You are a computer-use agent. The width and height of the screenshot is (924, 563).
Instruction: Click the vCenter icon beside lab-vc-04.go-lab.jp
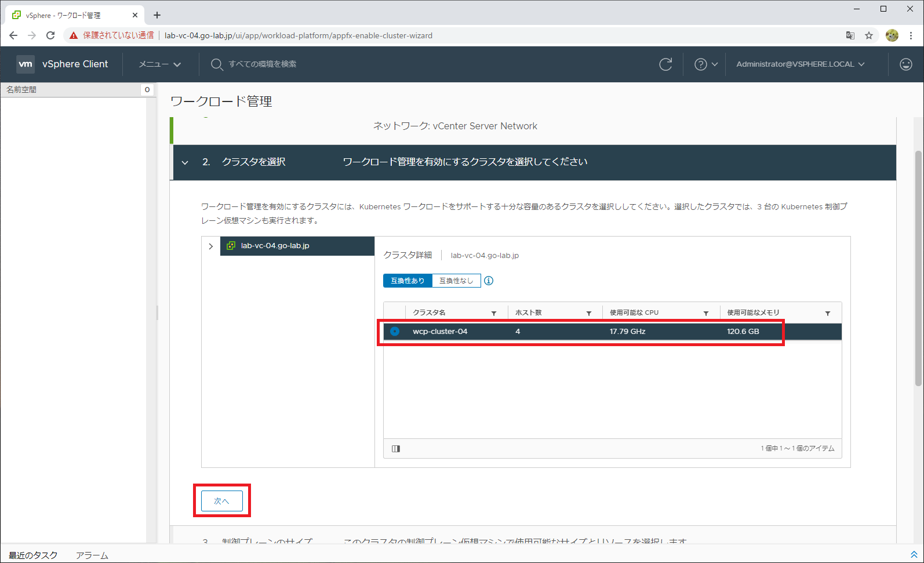(231, 246)
